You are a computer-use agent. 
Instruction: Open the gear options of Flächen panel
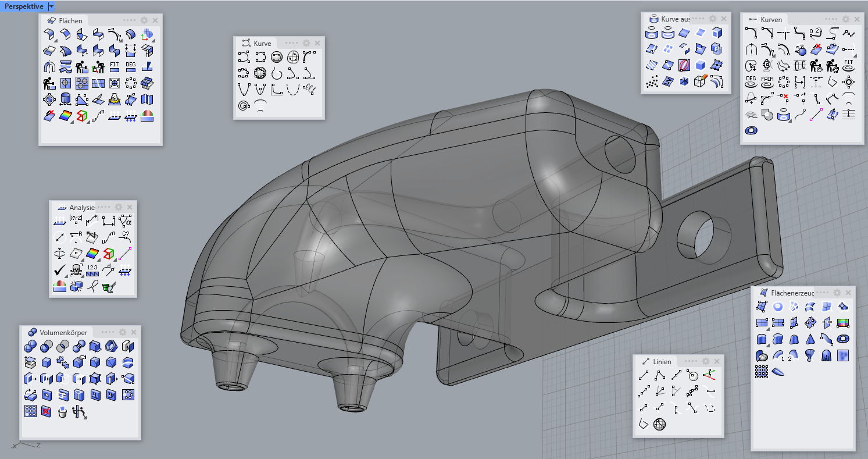[x=144, y=20]
